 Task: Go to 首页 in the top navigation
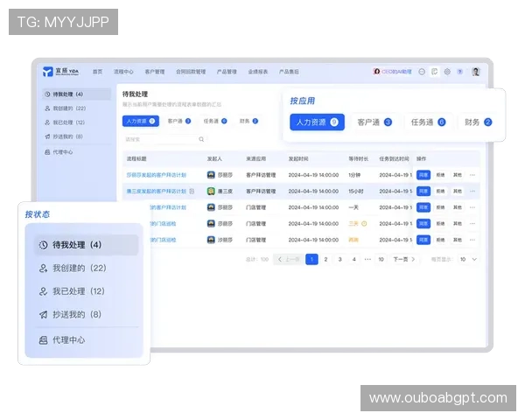pos(97,72)
